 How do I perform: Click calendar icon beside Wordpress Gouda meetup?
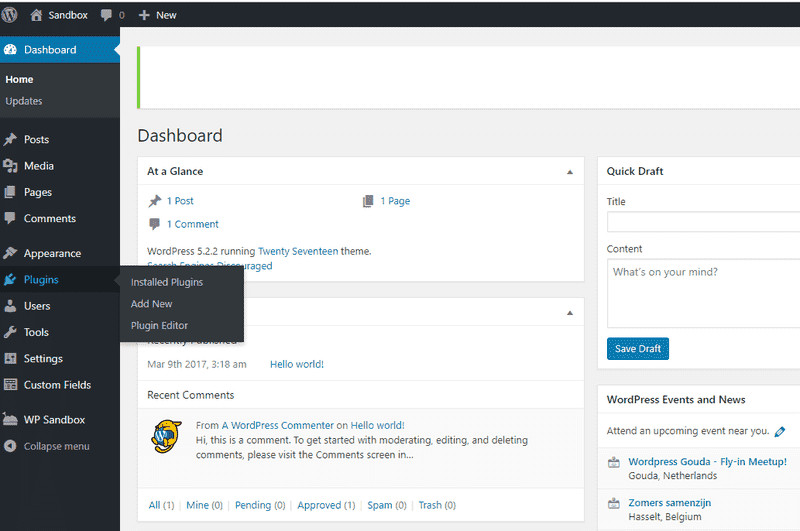614,463
